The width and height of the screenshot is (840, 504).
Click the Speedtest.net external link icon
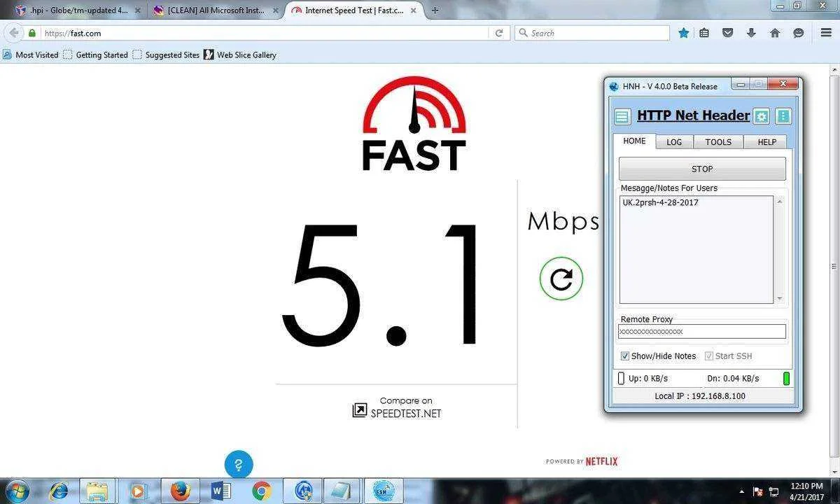359,411
